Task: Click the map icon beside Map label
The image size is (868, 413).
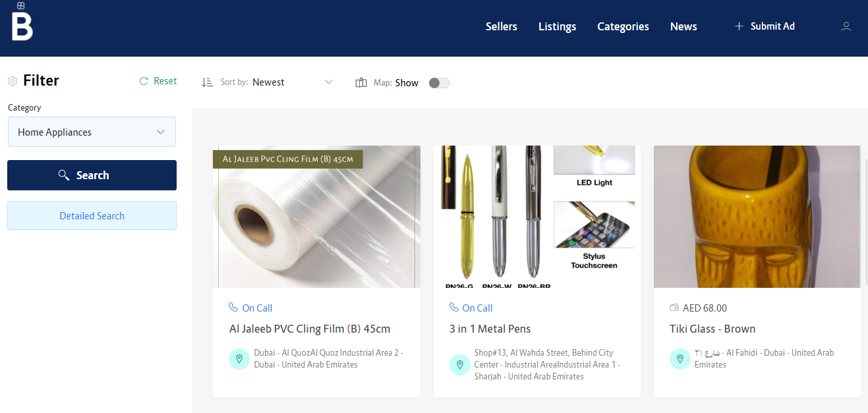Action: click(361, 82)
